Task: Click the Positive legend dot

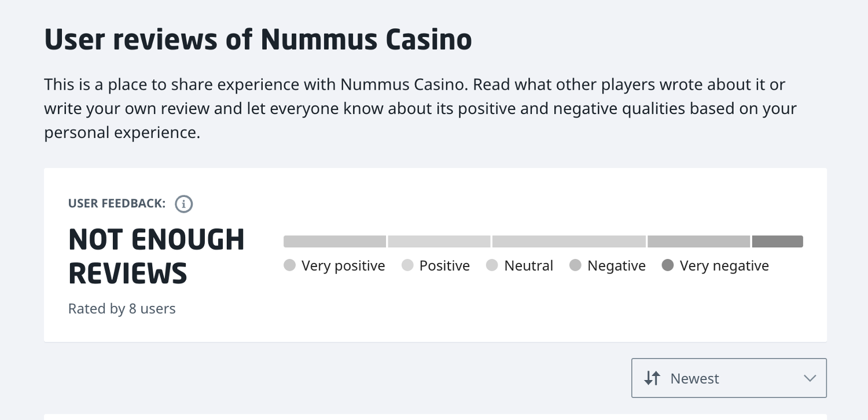Action: (407, 266)
